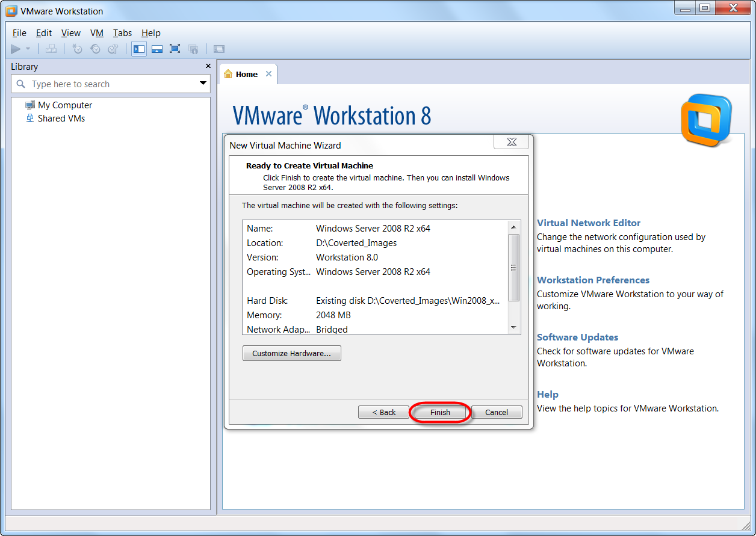This screenshot has width=756, height=536.
Task: Click the Memory value 2048 MB
Action: pos(333,315)
